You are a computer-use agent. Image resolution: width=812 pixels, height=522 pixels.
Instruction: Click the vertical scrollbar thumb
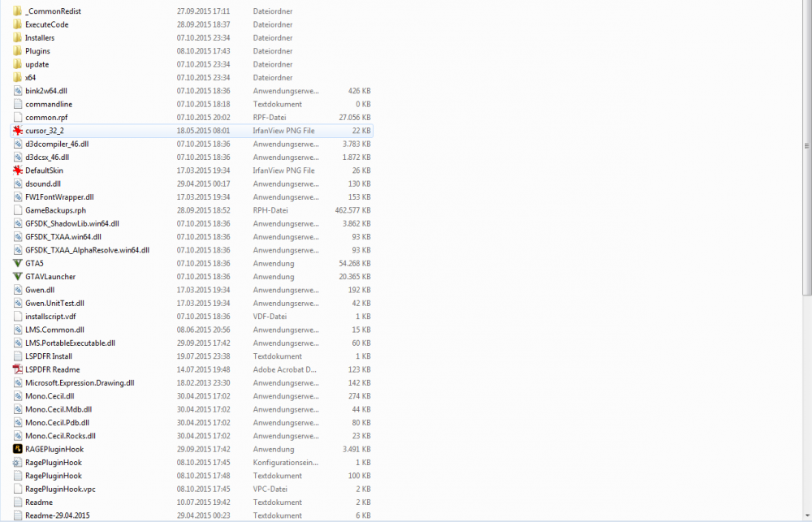click(x=807, y=148)
